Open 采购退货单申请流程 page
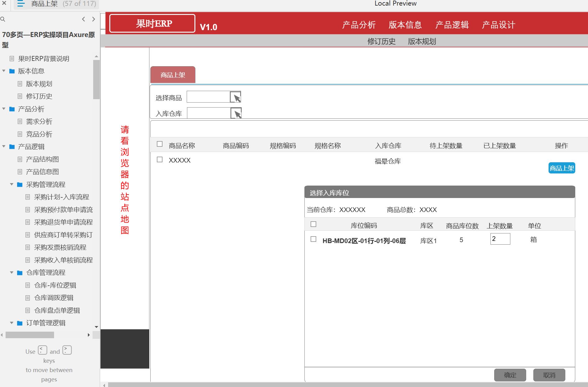This screenshot has width=588, height=387. coord(63,222)
